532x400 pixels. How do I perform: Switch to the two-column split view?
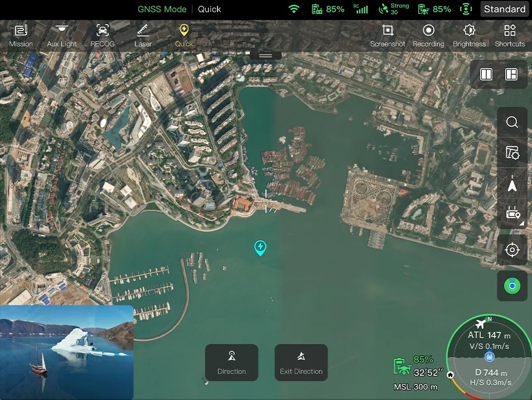click(486, 74)
